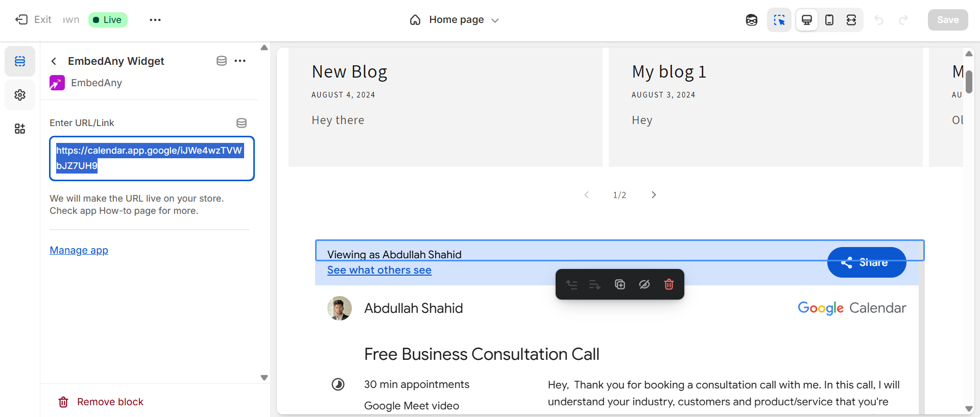Screen dimensions: 980x417
Task: Switch to desktop preview
Action: (807, 20)
